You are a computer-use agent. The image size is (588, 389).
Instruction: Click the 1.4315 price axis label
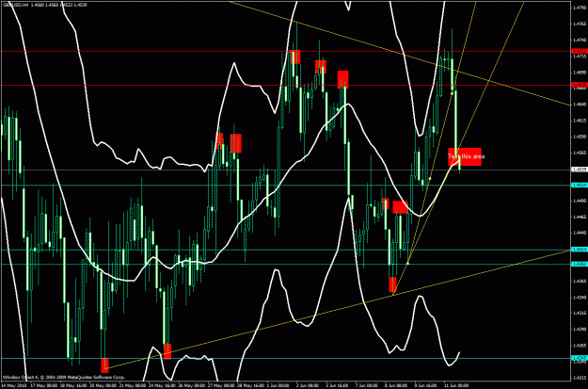click(579, 313)
